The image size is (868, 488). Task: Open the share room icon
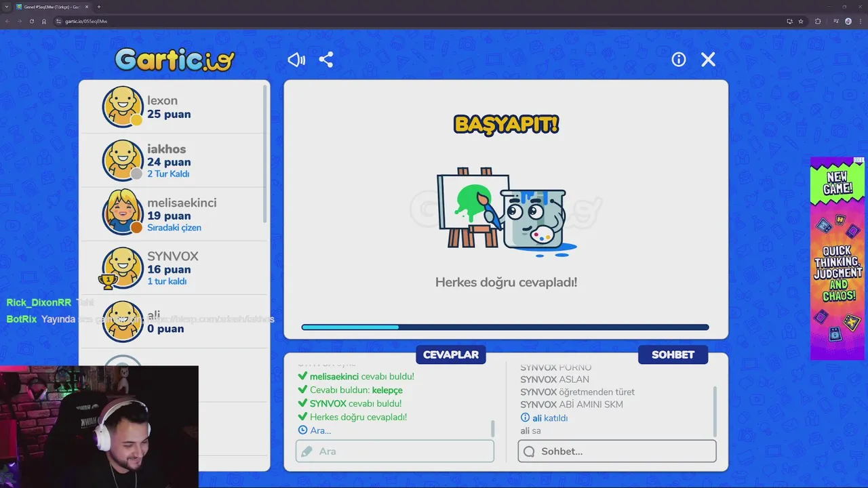coord(326,60)
